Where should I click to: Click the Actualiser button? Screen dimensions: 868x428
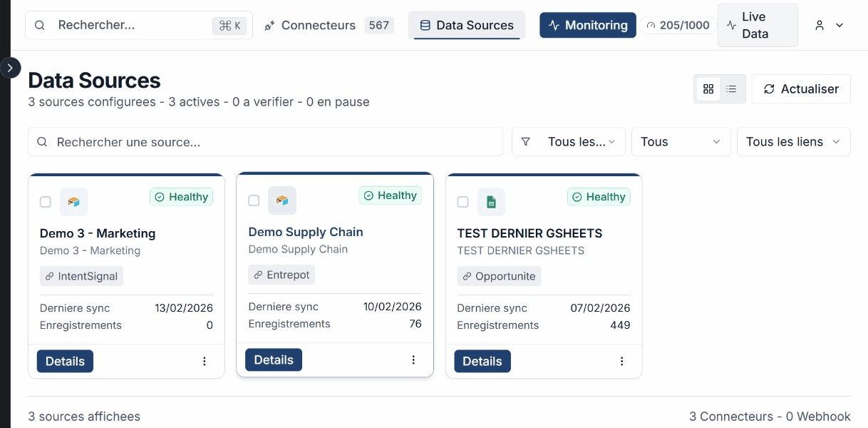801,88
